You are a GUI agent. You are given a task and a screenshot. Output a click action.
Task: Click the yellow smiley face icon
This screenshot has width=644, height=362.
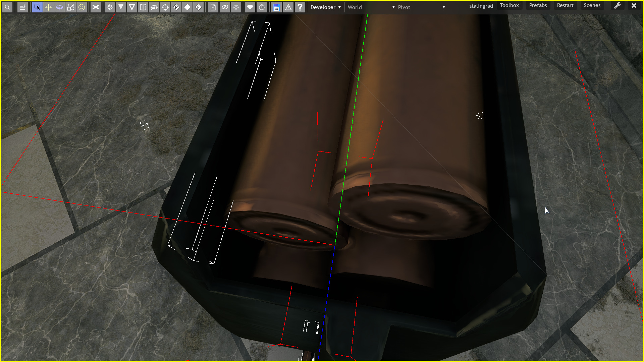pyautogui.click(x=82, y=7)
